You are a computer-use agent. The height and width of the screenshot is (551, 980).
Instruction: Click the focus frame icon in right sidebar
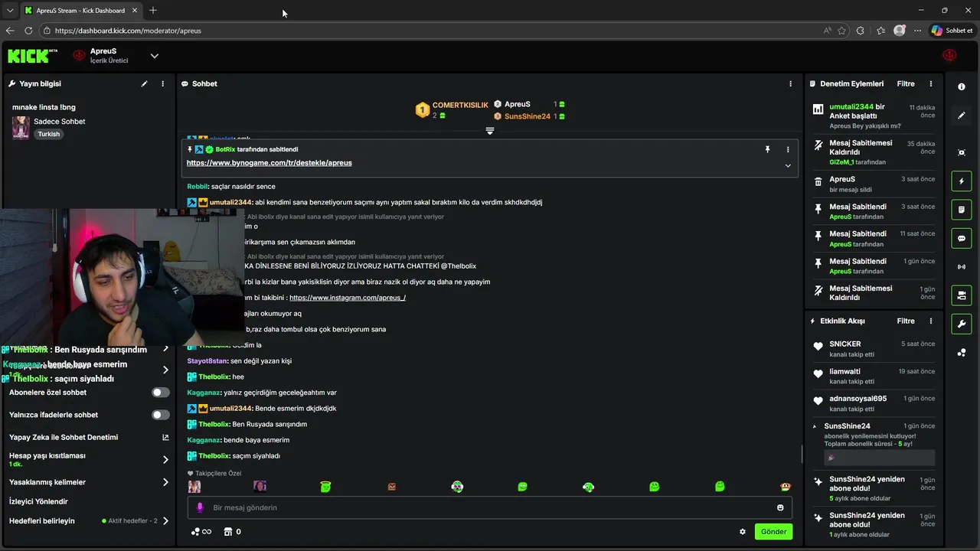(962, 153)
